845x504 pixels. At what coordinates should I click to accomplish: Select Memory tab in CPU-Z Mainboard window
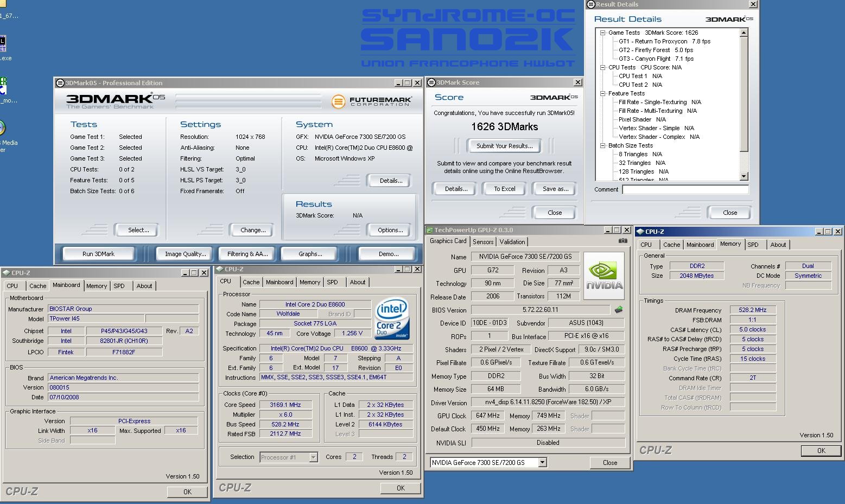tap(97, 286)
